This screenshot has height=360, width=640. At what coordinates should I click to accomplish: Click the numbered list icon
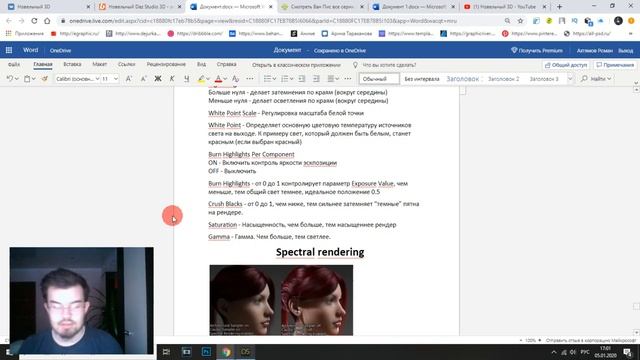[285, 79]
